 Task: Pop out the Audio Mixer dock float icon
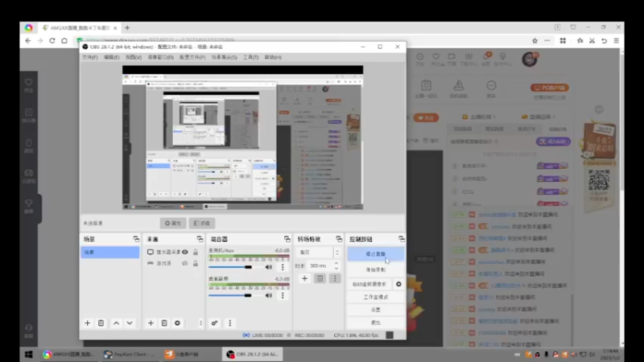click(x=287, y=239)
